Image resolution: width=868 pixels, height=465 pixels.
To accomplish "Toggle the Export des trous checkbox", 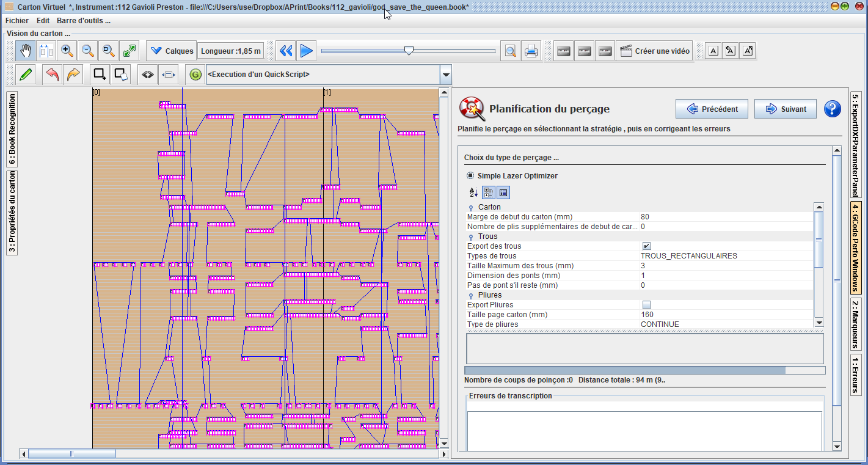I will [x=646, y=246].
